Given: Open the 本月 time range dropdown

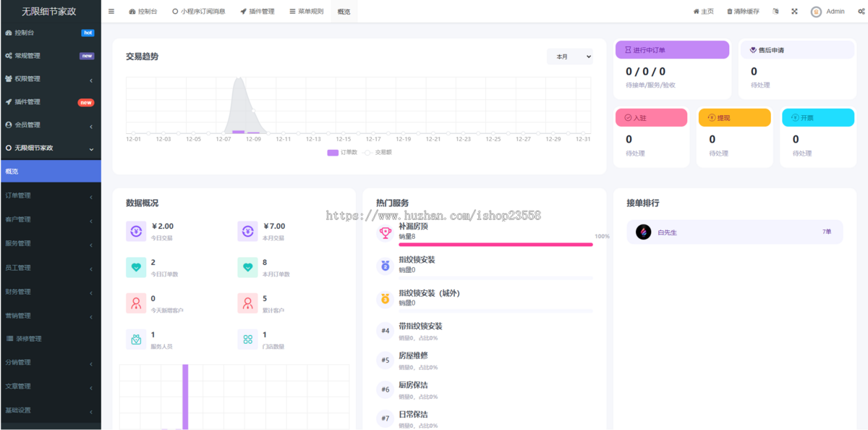Looking at the screenshot, I should 570,56.
